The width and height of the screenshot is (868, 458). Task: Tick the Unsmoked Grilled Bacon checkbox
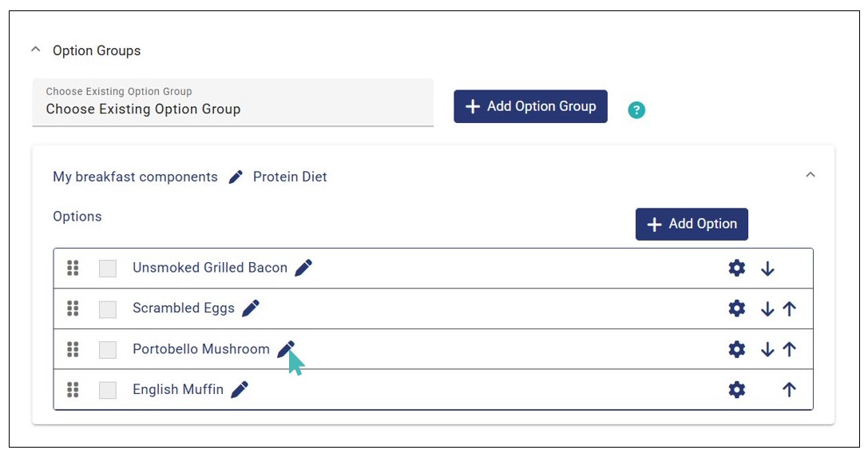point(108,269)
